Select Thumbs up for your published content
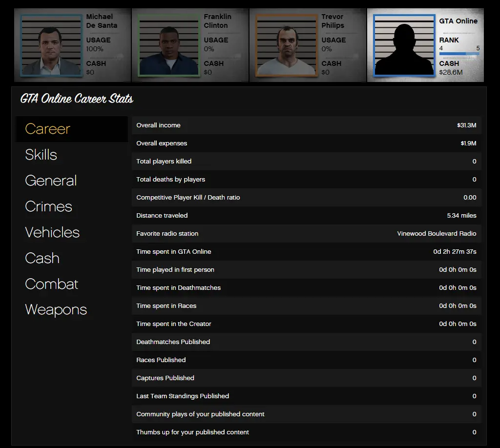This screenshot has width=500, height=448. coord(307,432)
